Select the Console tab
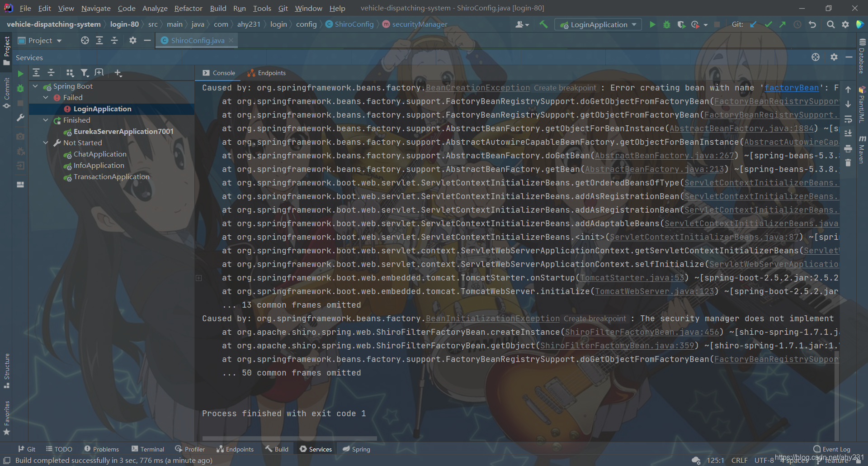The width and height of the screenshot is (868, 466). tap(219, 73)
